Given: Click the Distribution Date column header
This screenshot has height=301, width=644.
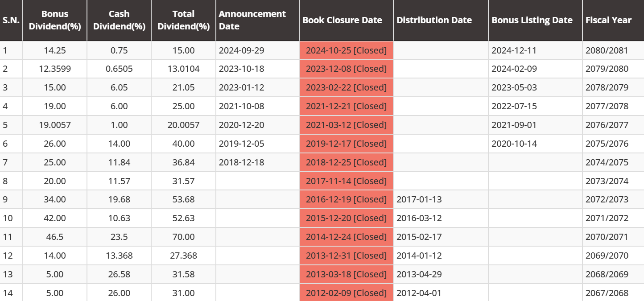Looking at the screenshot, I should (434, 20).
